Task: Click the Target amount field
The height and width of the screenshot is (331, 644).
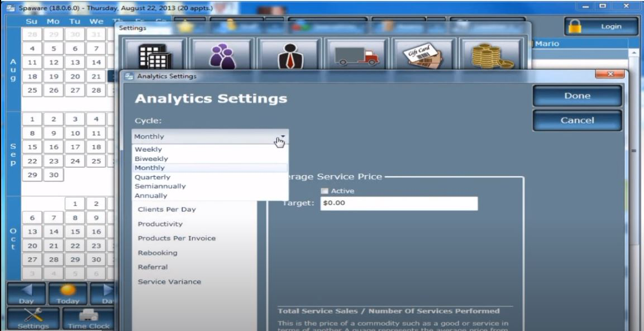Action: click(399, 203)
